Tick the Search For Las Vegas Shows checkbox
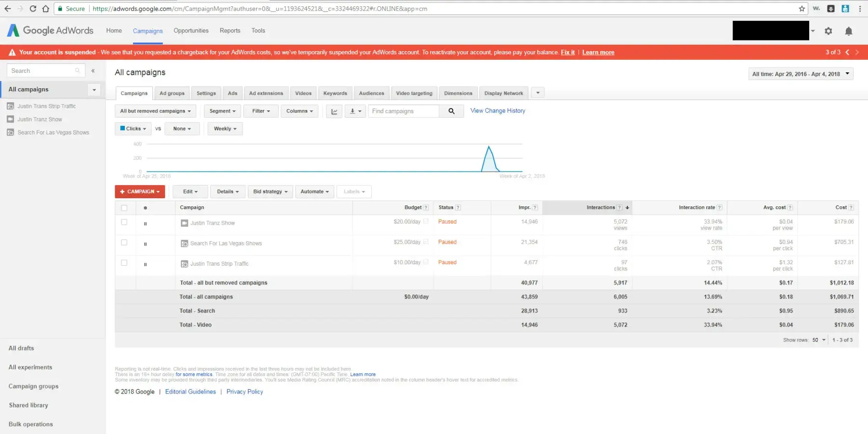The height and width of the screenshot is (434, 868). tap(124, 243)
